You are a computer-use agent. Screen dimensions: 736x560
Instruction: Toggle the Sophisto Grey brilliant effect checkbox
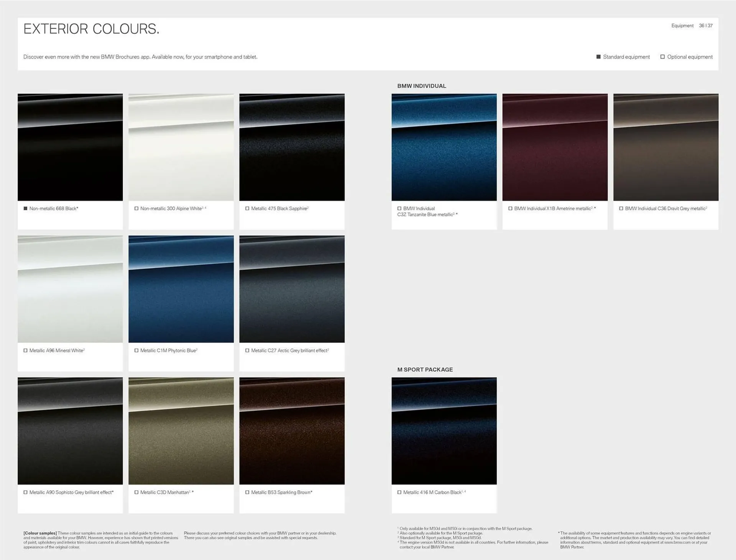[26, 492]
